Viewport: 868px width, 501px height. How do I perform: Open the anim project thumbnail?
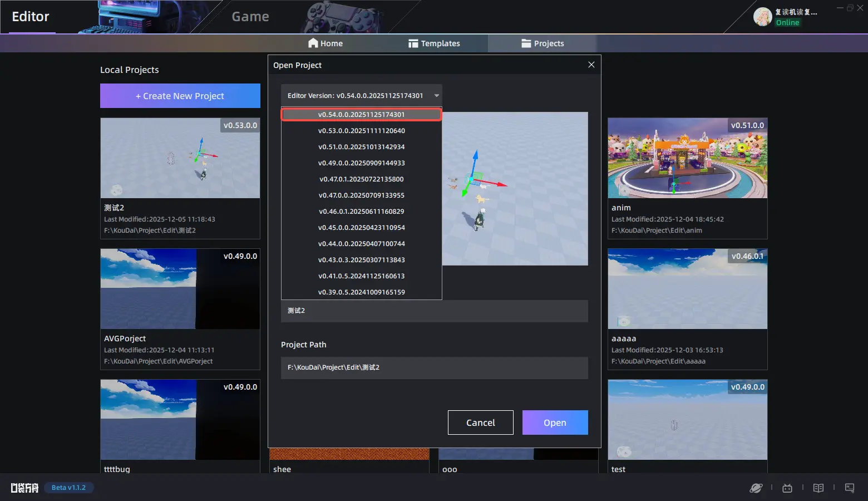687,158
